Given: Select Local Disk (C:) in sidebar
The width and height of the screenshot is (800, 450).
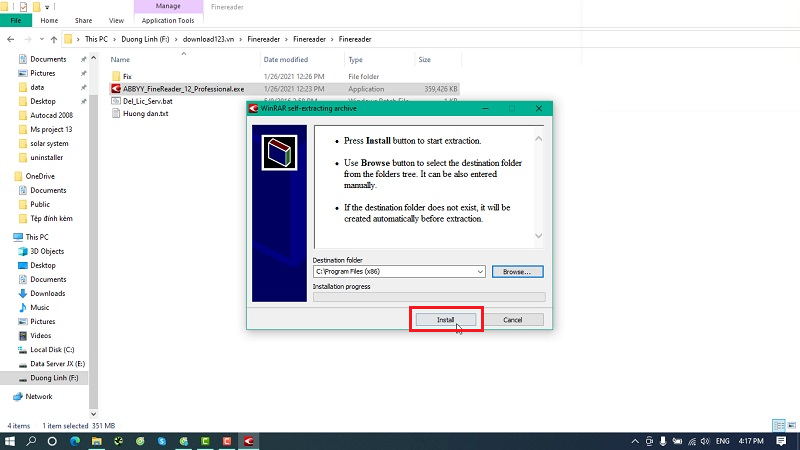Looking at the screenshot, I should point(53,349).
